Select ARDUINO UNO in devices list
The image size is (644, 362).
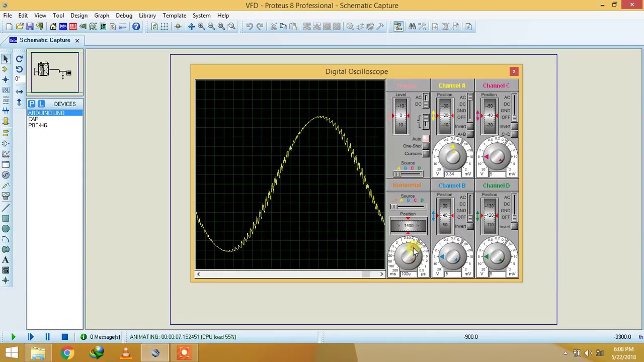click(x=55, y=113)
